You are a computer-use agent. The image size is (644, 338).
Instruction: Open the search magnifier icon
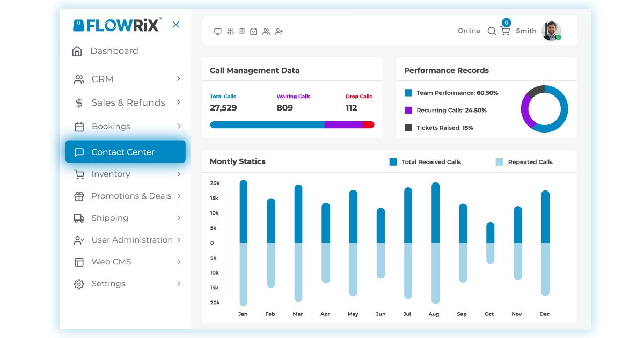tap(492, 31)
